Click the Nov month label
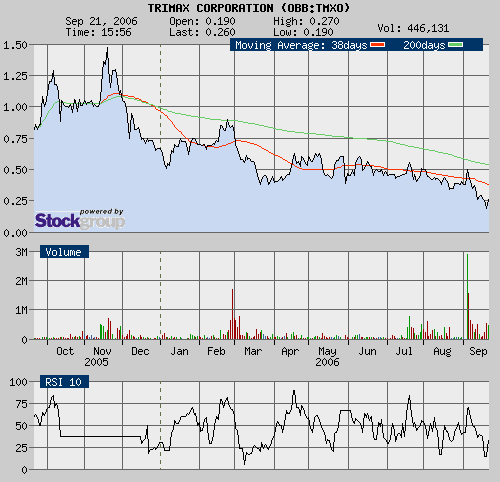The image size is (500, 482). (102, 351)
